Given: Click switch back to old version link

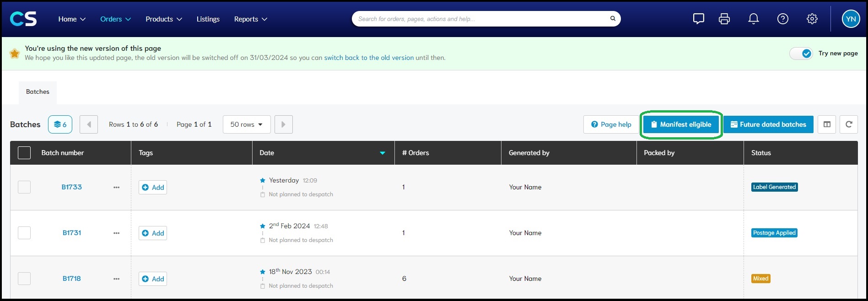Looking at the screenshot, I should click(369, 58).
